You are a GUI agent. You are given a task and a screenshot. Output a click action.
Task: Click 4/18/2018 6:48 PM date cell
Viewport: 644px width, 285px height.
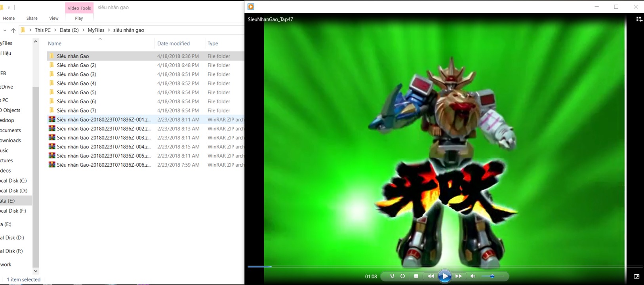click(x=178, y=65)
